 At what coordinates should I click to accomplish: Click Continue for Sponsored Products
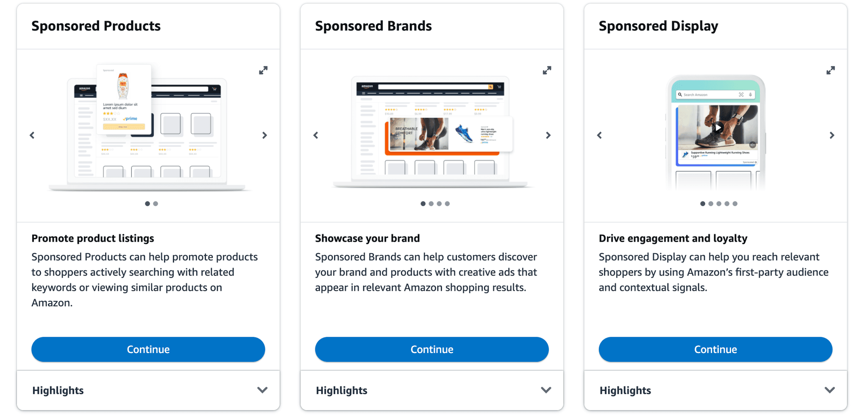click(148, 349)
